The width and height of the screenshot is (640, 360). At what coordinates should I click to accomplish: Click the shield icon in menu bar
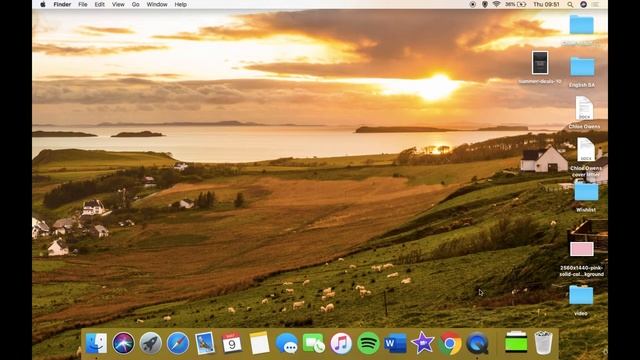[x=484, y=4]
